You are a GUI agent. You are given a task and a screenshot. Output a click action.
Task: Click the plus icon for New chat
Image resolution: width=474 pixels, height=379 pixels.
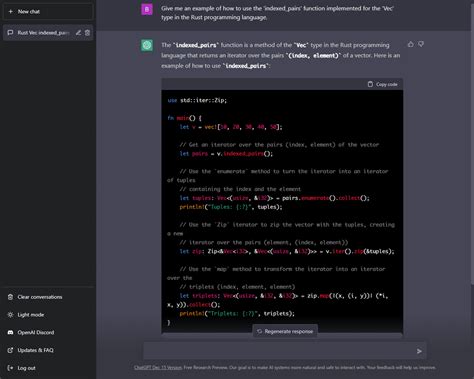(x=11, y=11)
